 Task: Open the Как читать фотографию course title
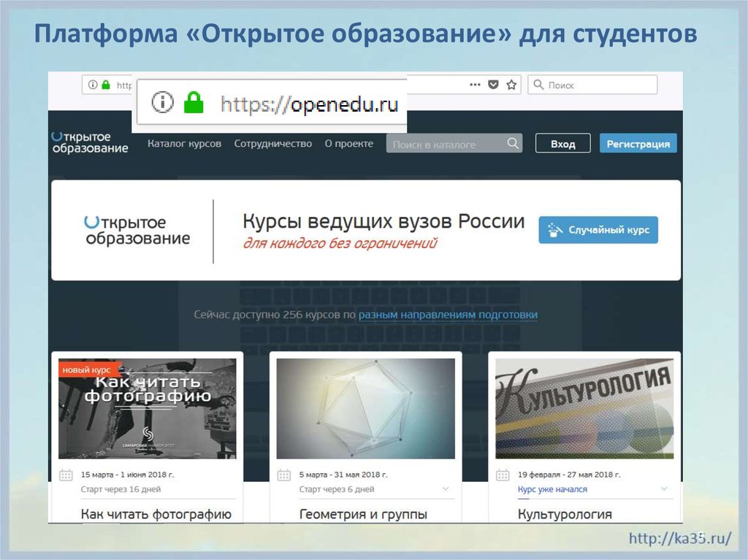[x=156, y=514]
